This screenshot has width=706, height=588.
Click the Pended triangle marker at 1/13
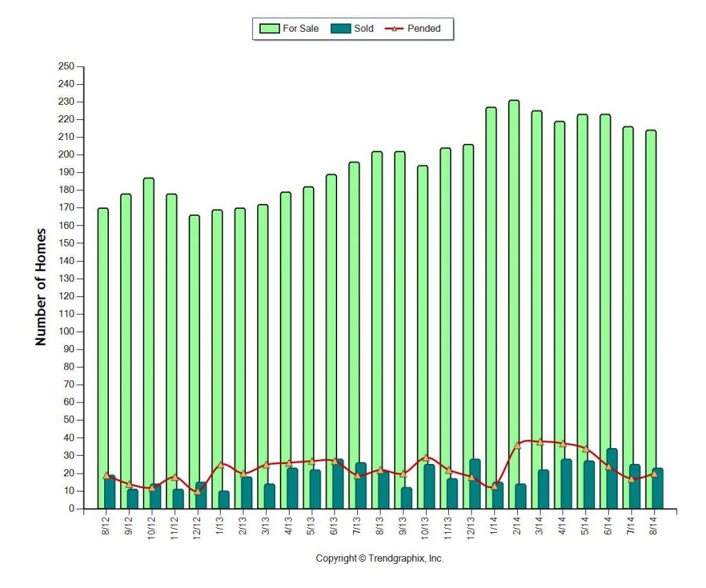(x=221, y=465)
